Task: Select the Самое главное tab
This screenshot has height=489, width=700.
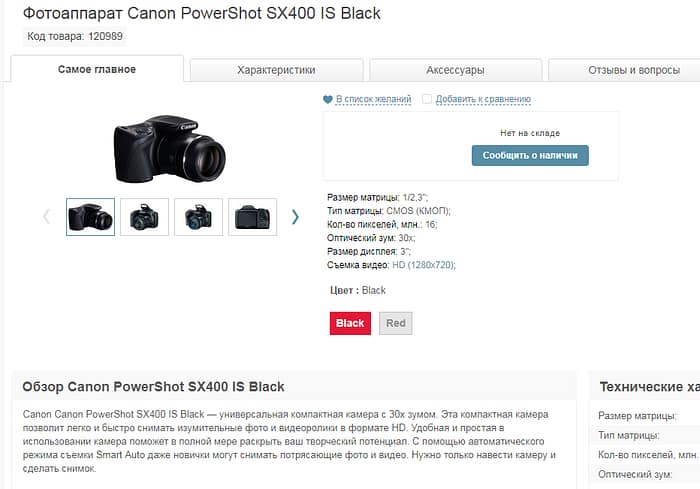Action: [x=97, y=69]
